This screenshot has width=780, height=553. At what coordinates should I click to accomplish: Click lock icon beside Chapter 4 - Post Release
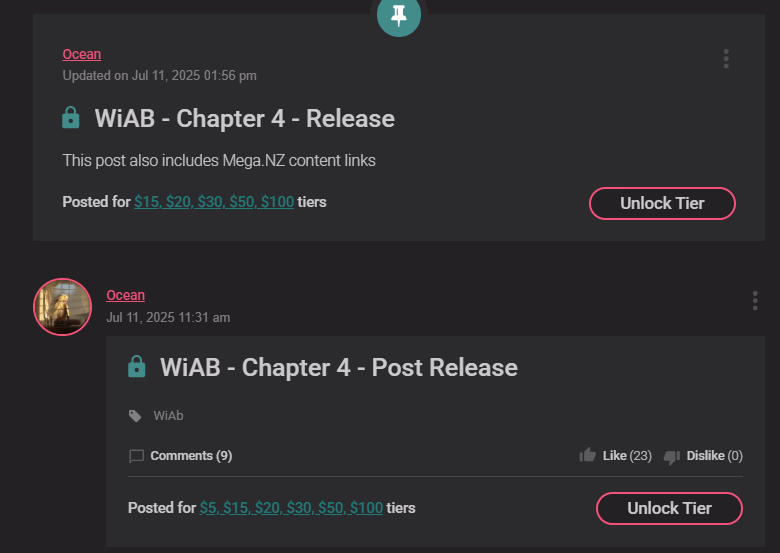coord(137,367)
